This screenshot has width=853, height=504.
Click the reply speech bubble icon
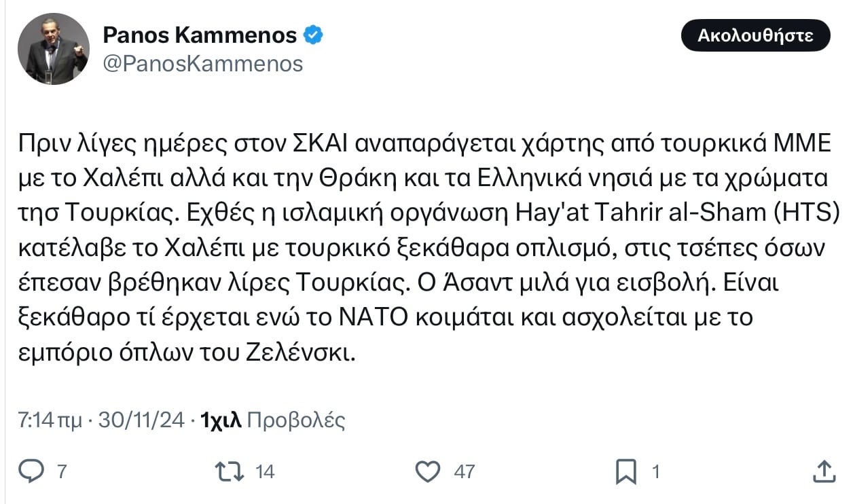[31, 470]
